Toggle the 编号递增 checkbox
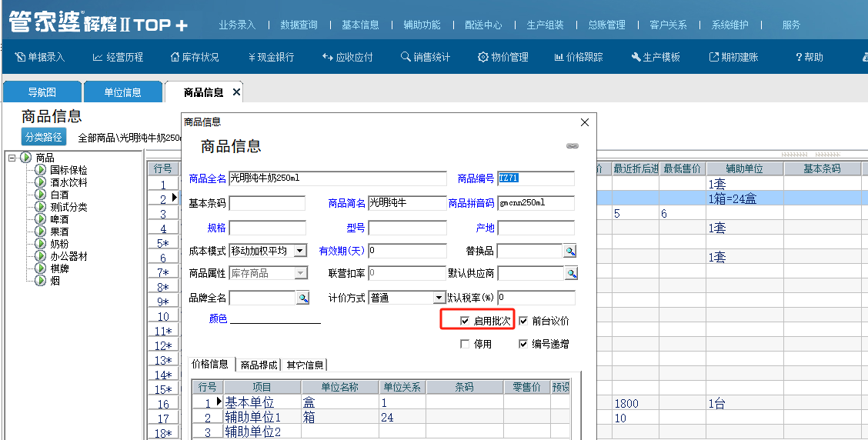Screen dimensions: 868x440 click(x=523, y=345)
